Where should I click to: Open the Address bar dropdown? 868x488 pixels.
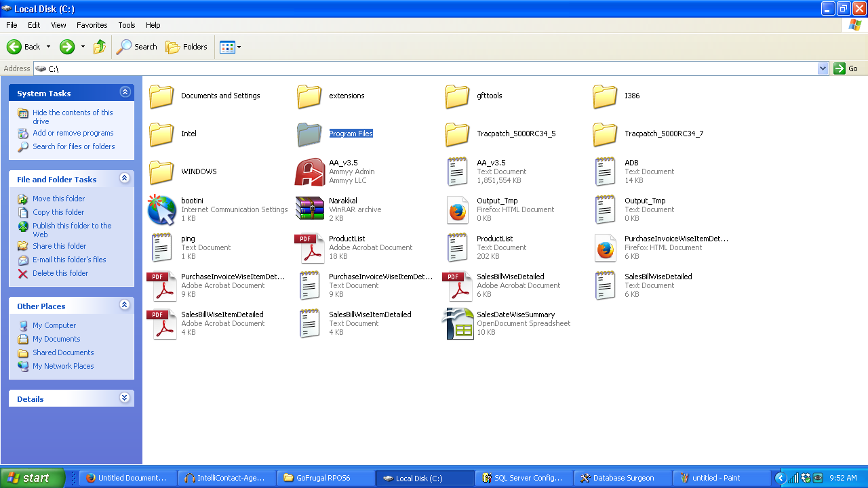(x=823, y=68)
